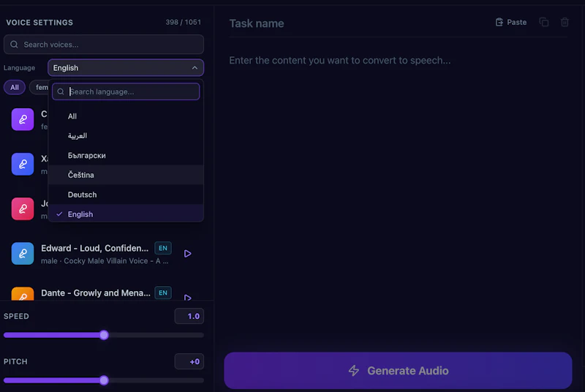
Task: Click the Speed value box 1.0
Action: 189,316
